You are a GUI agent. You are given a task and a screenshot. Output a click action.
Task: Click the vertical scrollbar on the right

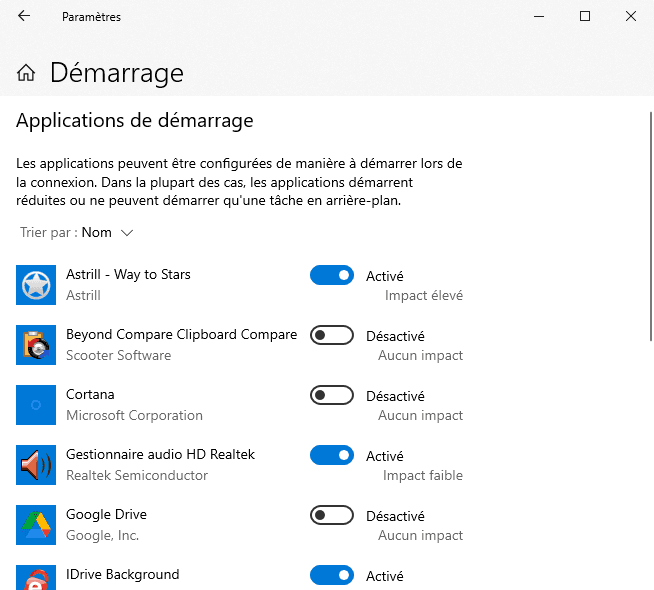[649, 230]
